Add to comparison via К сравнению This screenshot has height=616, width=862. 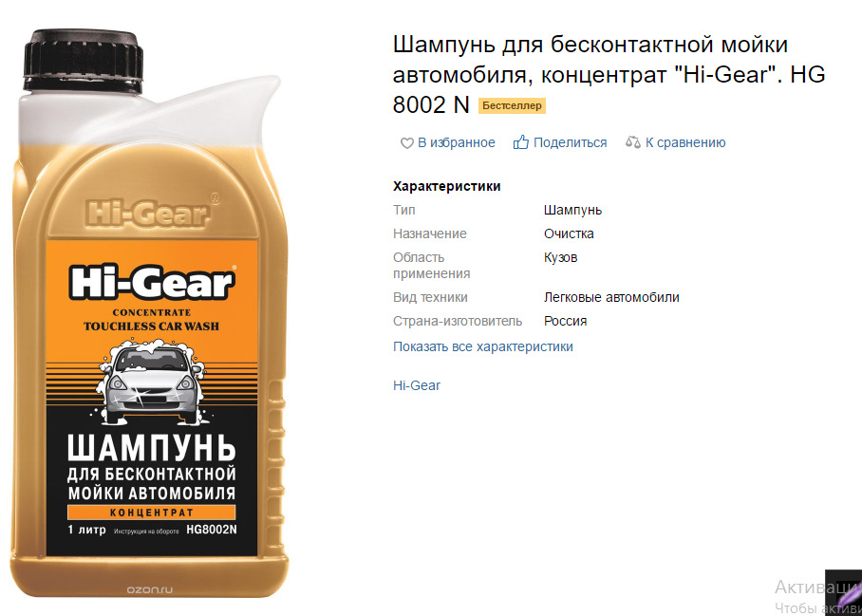pos(685,143)
